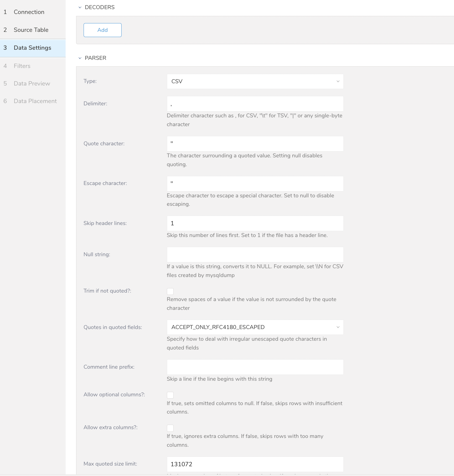Select the Data Settings step

tap(32, 48)
